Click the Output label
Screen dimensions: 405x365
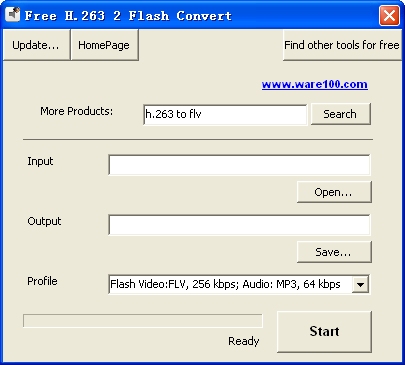point(44,221)
